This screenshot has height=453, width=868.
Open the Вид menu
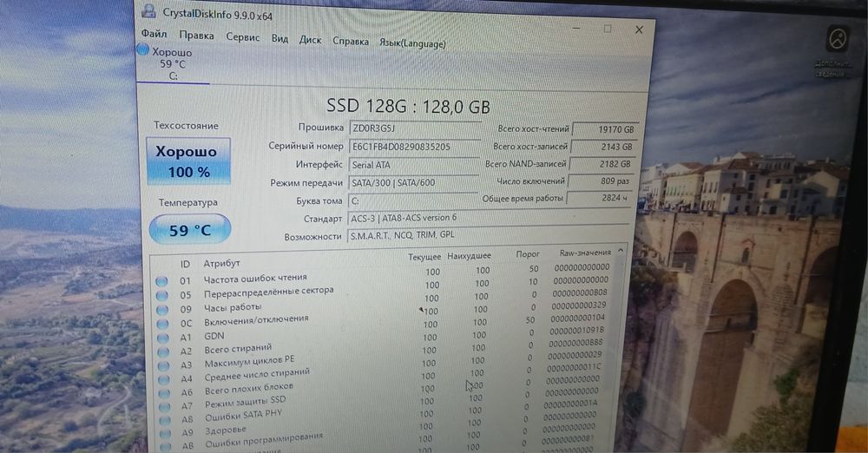pyautogui.click(x=279, y=38)
